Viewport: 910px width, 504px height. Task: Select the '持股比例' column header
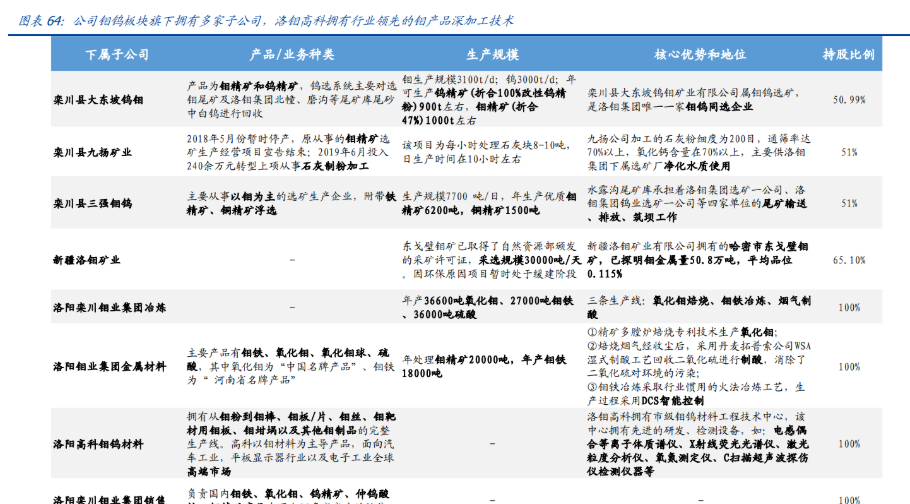tap(848, 55)
